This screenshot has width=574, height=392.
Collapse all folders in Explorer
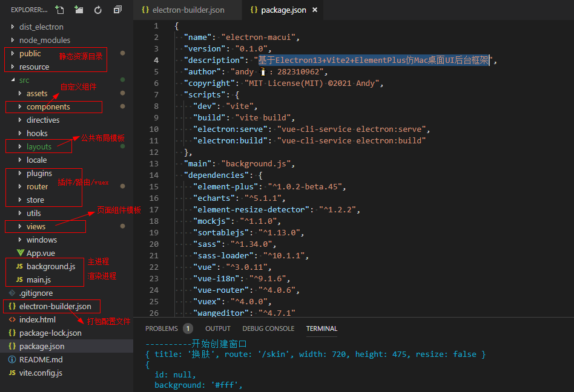click(x=117, y=10)
